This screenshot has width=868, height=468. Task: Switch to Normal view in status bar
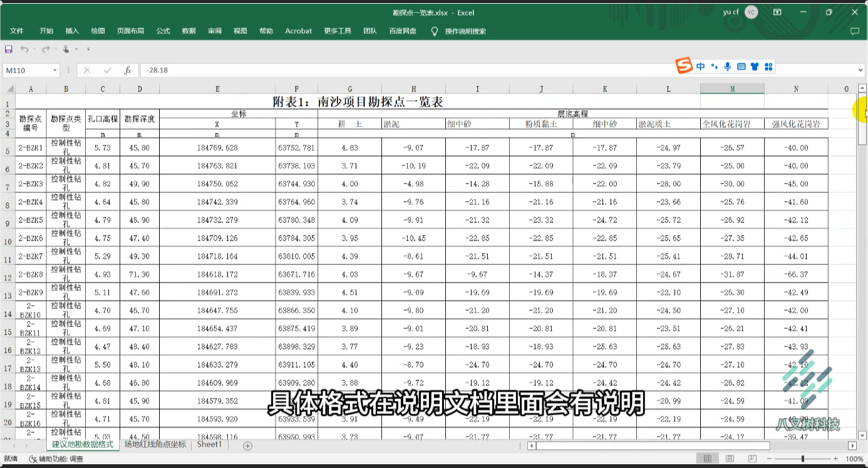coord(707,459)
